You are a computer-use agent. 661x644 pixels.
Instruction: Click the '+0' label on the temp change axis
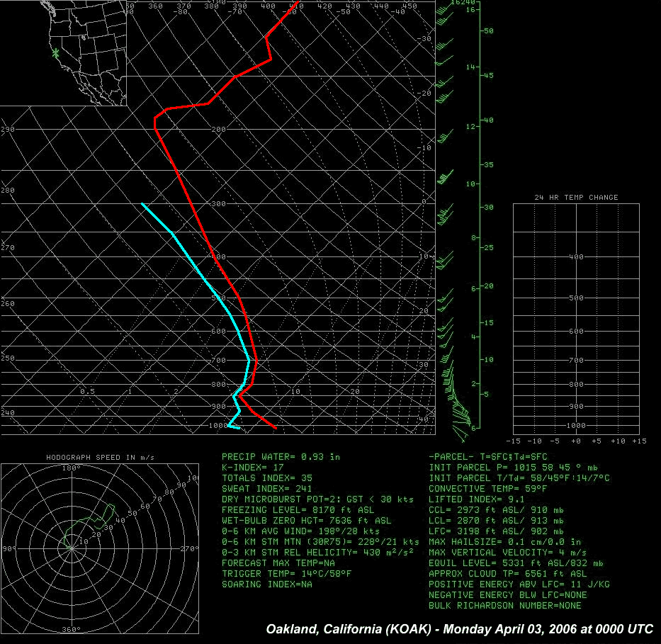(576, 441)
